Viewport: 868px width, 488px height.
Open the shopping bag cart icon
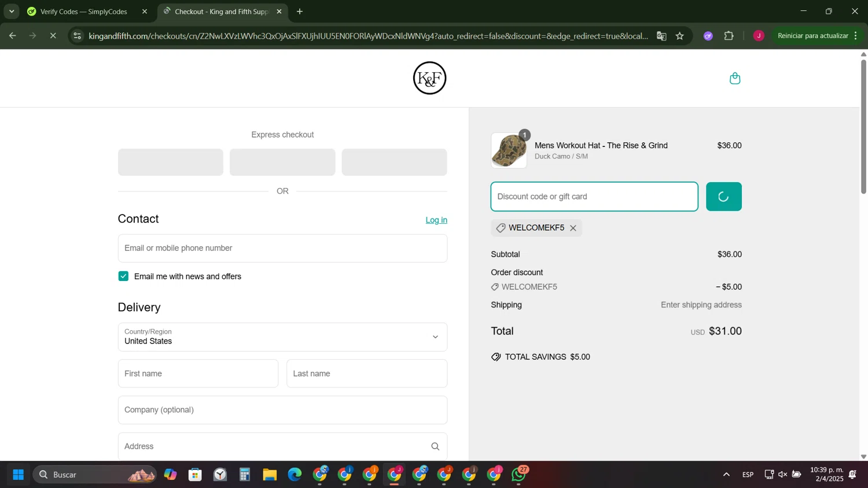click(735, 78)
